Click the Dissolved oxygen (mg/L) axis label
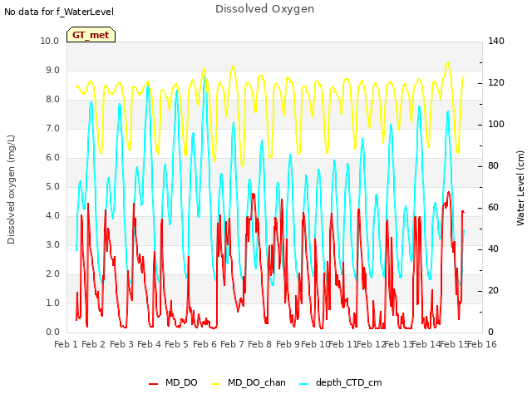532x399 pixels. [x=11, y=190]
